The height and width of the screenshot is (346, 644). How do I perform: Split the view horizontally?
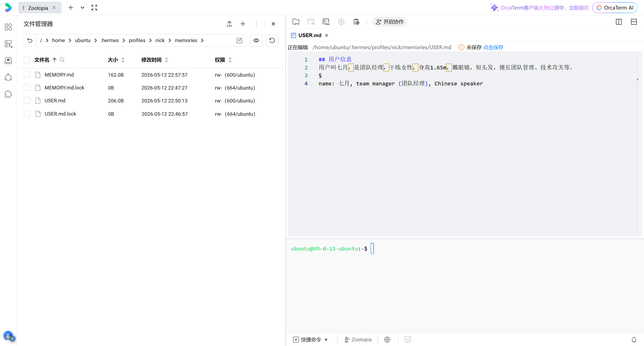[x=634, y=22]
